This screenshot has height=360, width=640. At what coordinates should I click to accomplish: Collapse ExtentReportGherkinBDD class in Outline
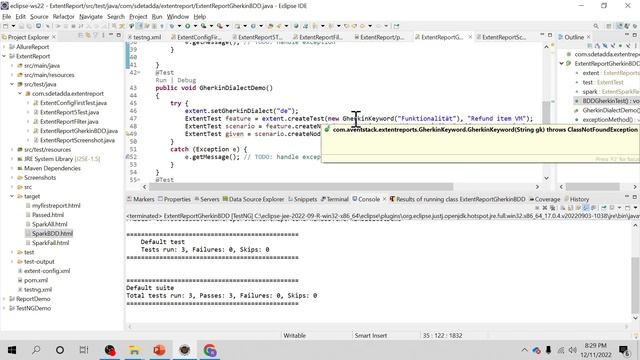click(x=562, y=64)
